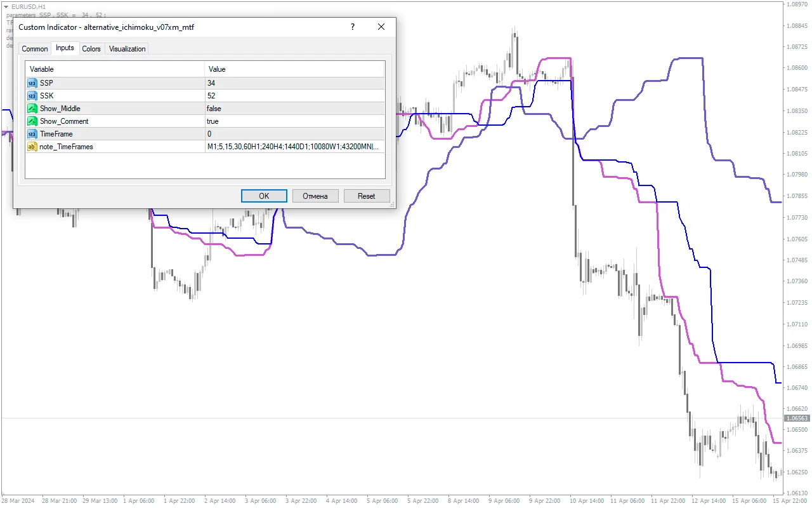Reset the inputs to defaults
The height and width of the screenshot is (508, 812).
pos(366,196)
